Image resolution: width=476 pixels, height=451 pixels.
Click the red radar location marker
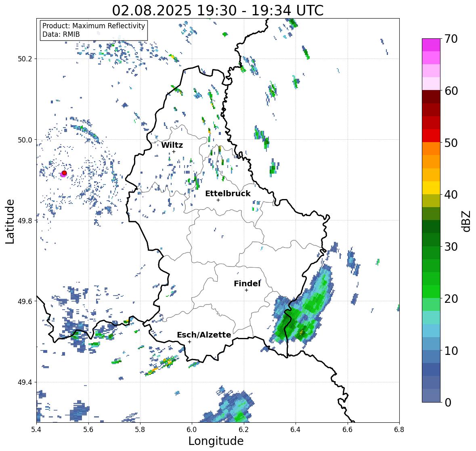click(x=64, y=173)
